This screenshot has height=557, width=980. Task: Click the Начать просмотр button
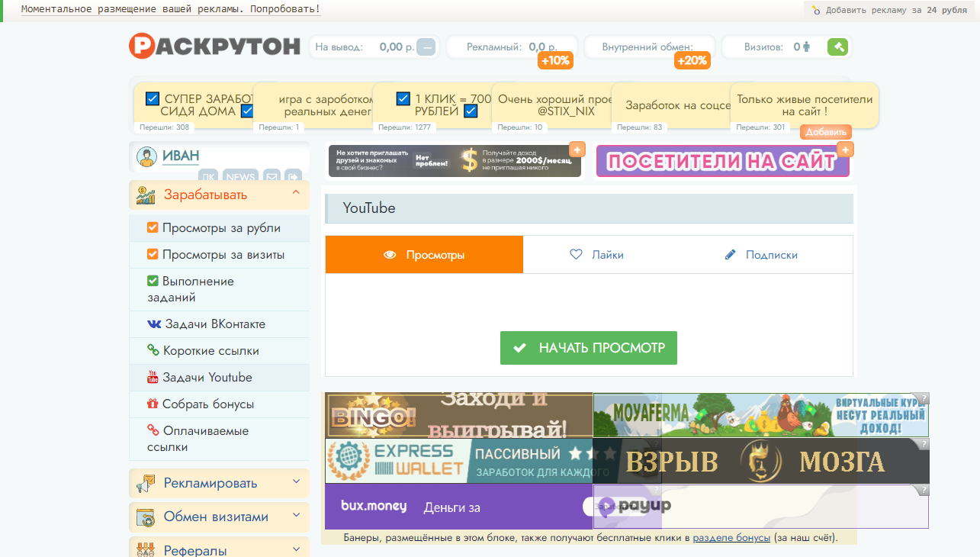pyautogui.click(x=589, y=348)
